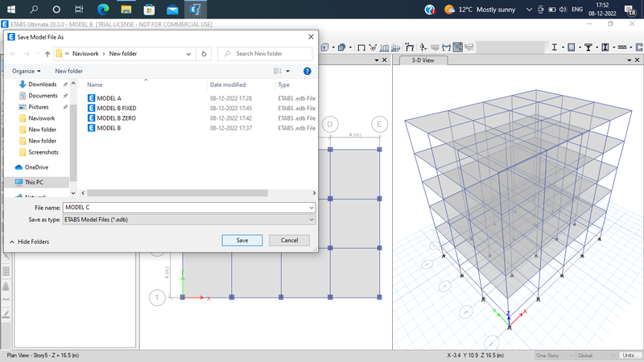Screen dimensions: 644x362
Task: Click the Search New folder box
Action: click(265, 54)
